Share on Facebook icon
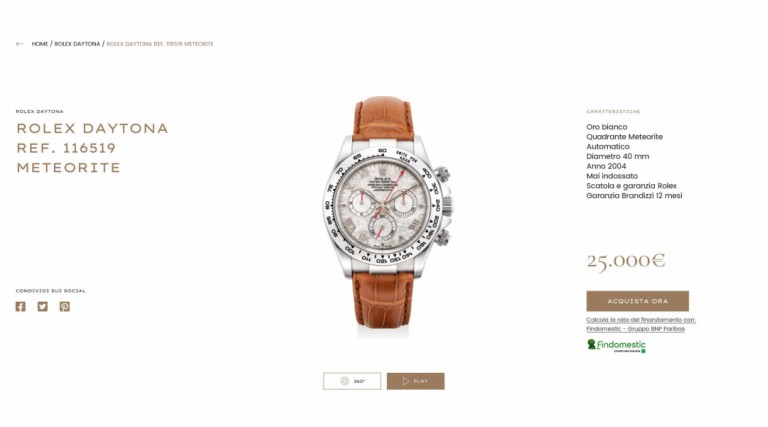Screen dimensions: 768x427 click(x=21, y=307)
